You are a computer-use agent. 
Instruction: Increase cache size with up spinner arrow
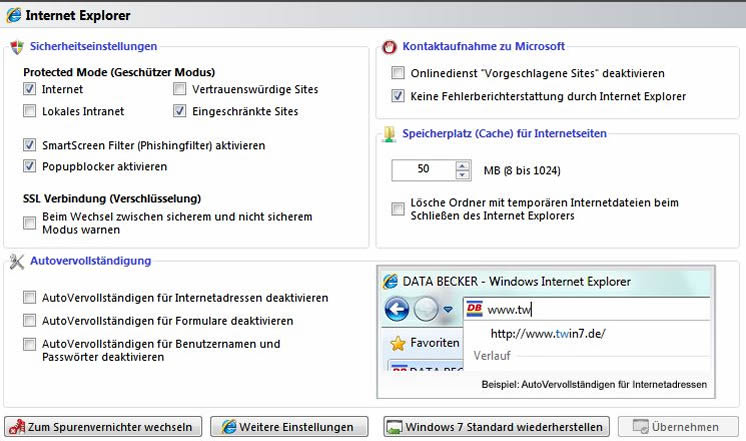click(x=462, y=166)
